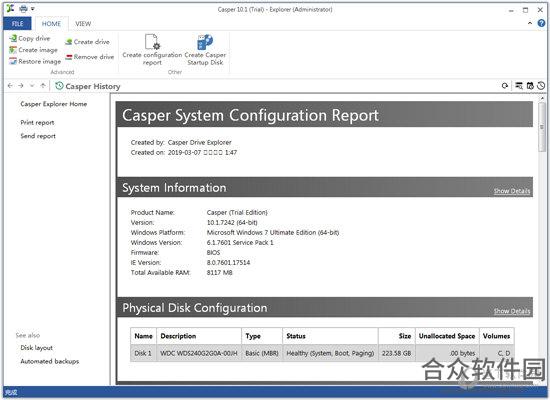Click the WDC WDS240G2G0A description cell

pyautogui.click(x=199, y=353)
